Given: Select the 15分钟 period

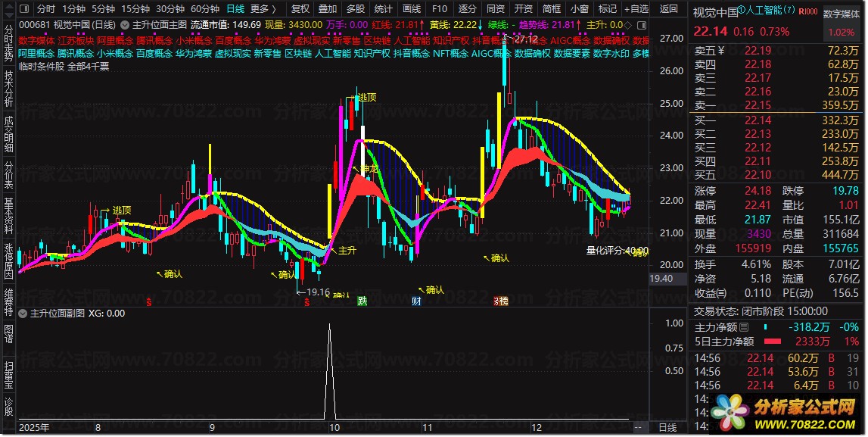Looking at the screenshot, I should 135,9.
